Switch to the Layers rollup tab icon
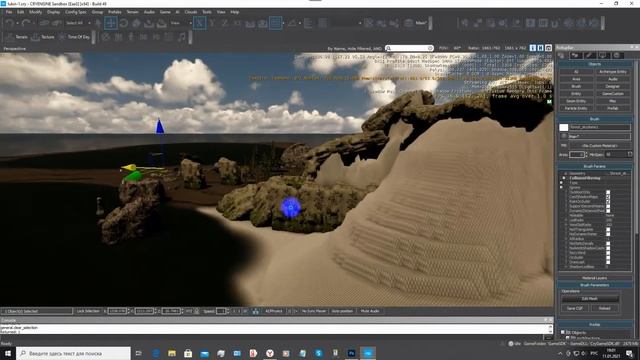This screenshot has width=640, height=360. 617,55
